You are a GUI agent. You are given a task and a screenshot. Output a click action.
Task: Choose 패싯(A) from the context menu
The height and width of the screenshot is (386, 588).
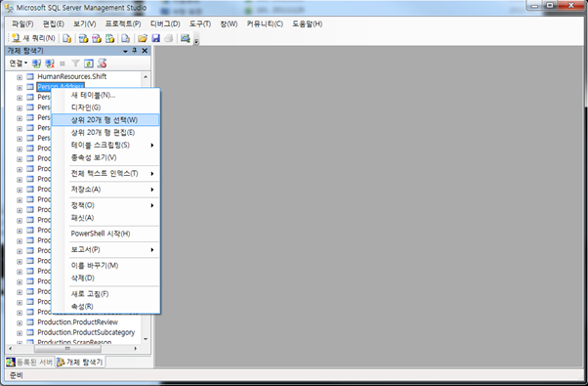(x=105, y=218)
